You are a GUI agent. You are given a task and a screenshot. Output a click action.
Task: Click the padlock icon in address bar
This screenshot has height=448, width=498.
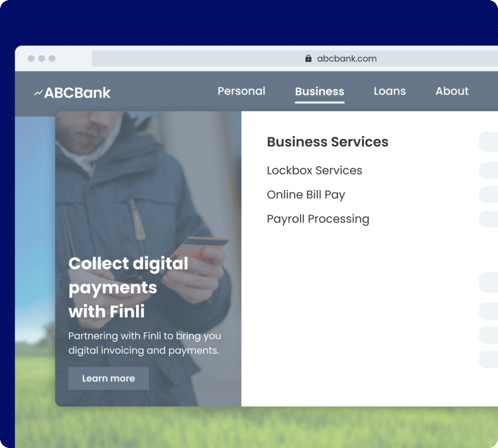[308, 58]
